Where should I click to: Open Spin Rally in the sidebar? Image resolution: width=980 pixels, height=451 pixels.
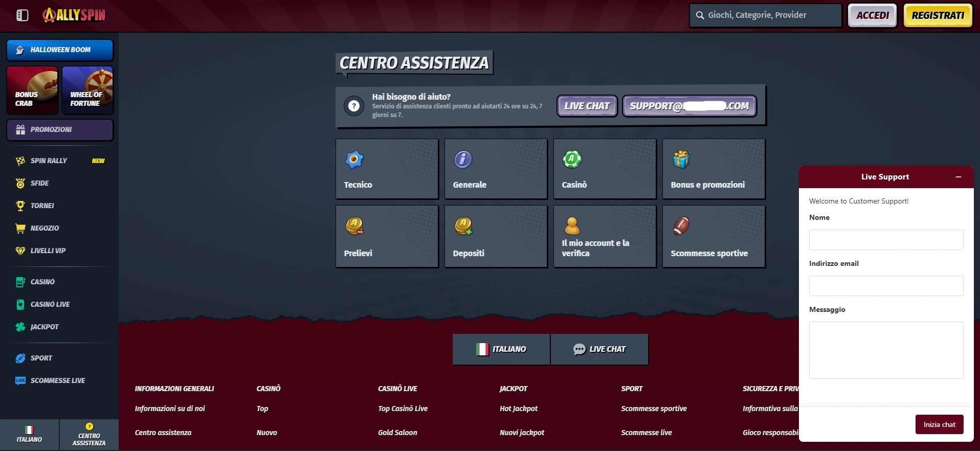(60, 161)
